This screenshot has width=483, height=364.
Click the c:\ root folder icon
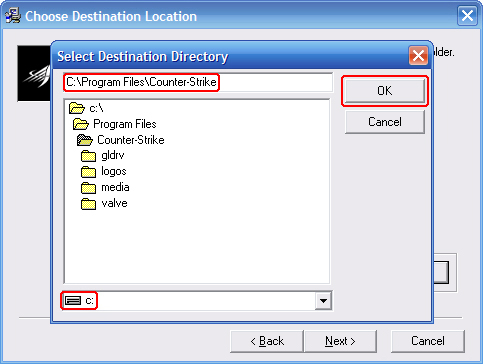coord(77,108)
